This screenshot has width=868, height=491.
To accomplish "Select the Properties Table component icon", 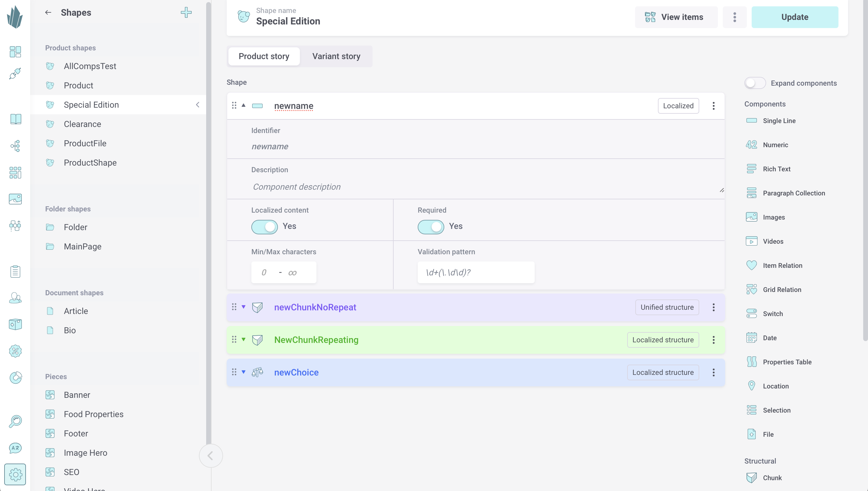I will tap(752, 362).
